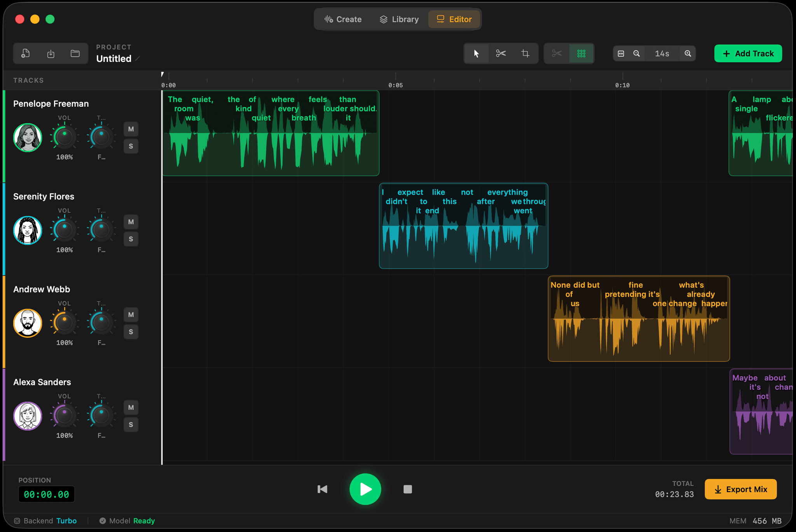Open a project with the folder icon

click(75, 53)
